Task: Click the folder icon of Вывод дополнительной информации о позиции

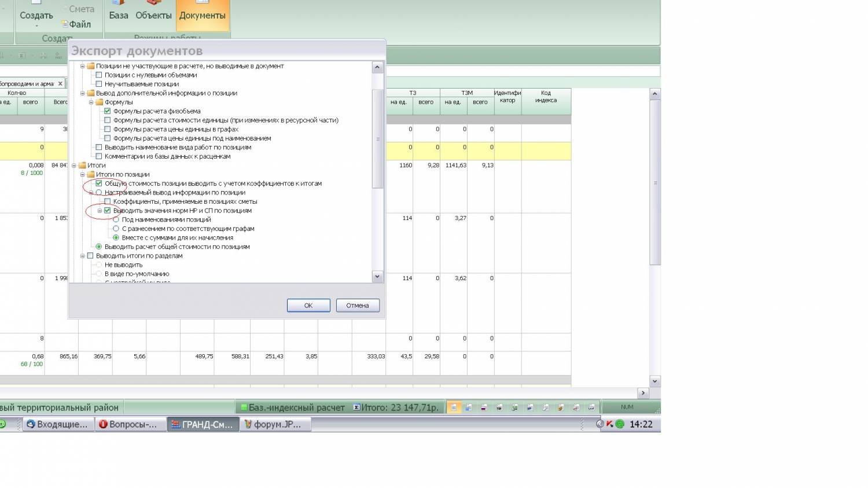Action: tap(90, 93)
